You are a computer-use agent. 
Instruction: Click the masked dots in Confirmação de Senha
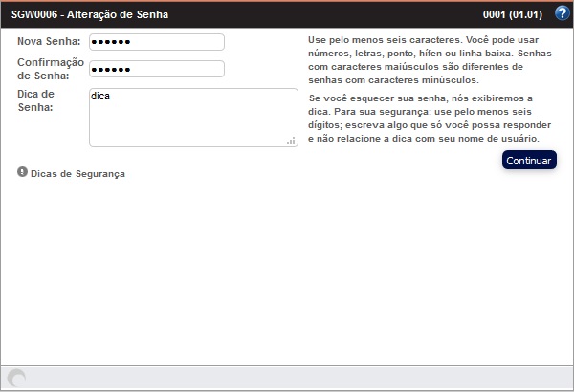(111, 70)
